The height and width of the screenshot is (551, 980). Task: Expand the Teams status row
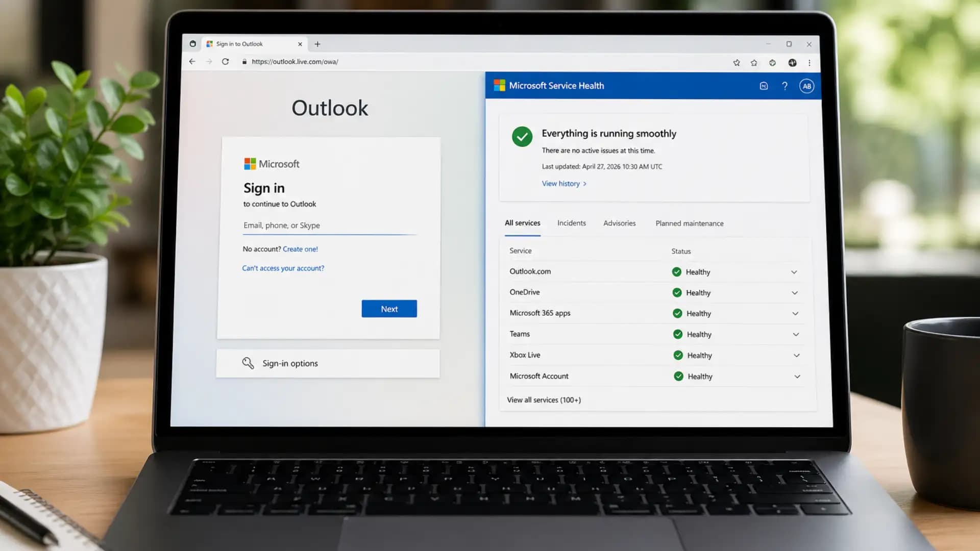click(x=796, y=334)
